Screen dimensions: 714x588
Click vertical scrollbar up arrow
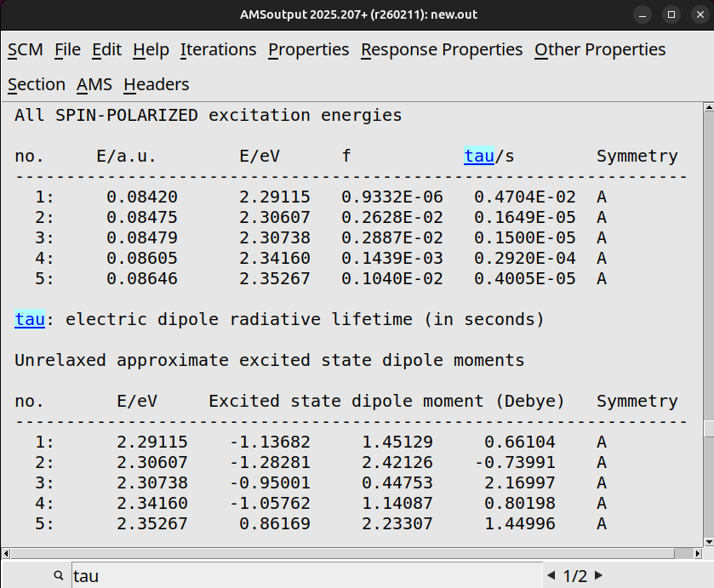point(708,108)
